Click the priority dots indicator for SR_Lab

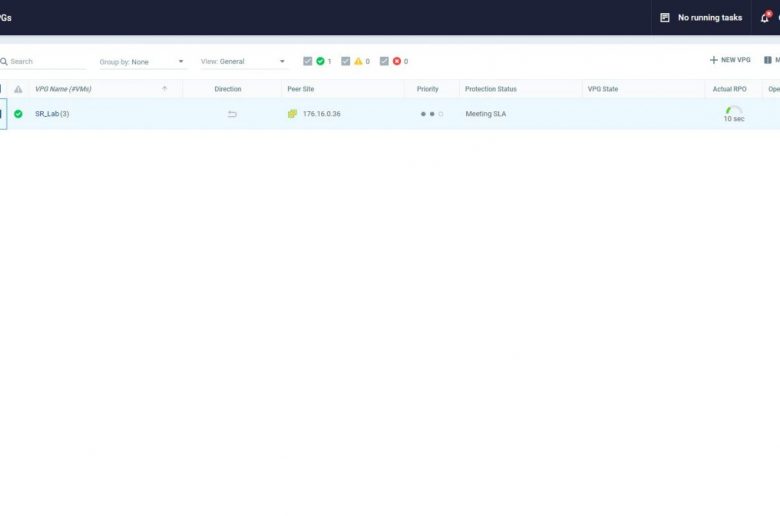[x=432, y=114]
